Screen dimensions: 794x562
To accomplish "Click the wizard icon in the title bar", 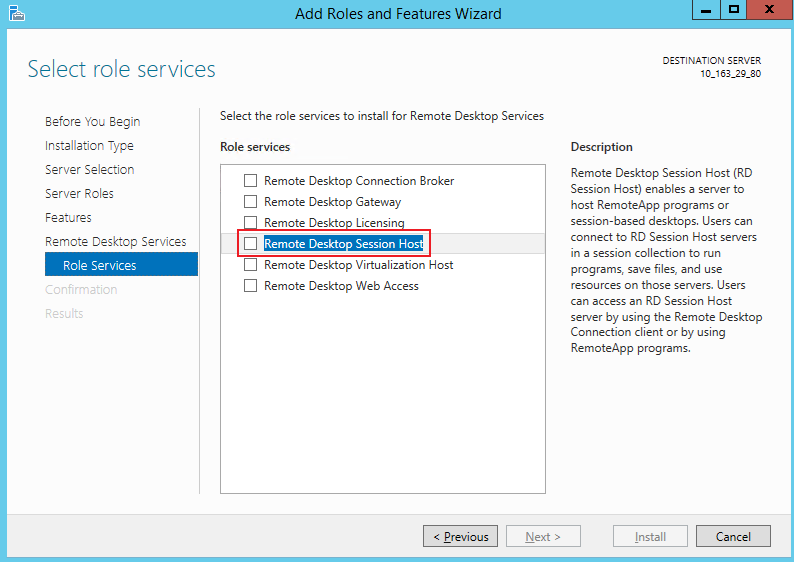I will pyautogui.click(x=17, y=13).
